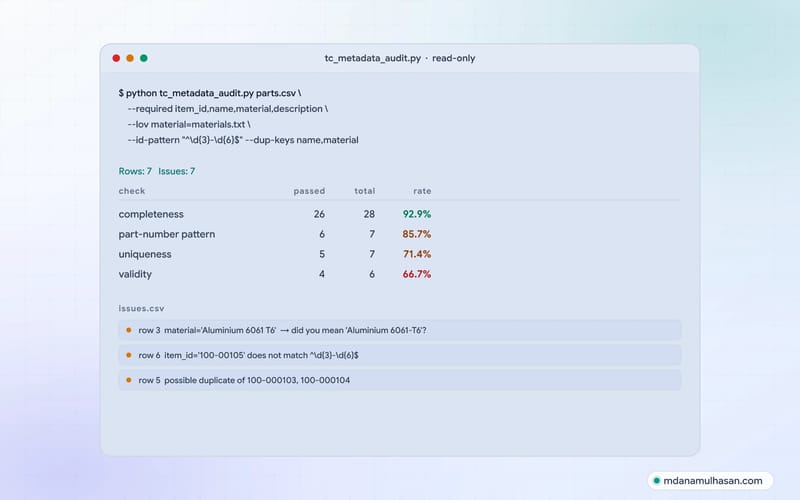Click the title 'tc_metadata_audit.py · read-only'
The height and width of the screenshot is (500, 800).
(399, 58)
